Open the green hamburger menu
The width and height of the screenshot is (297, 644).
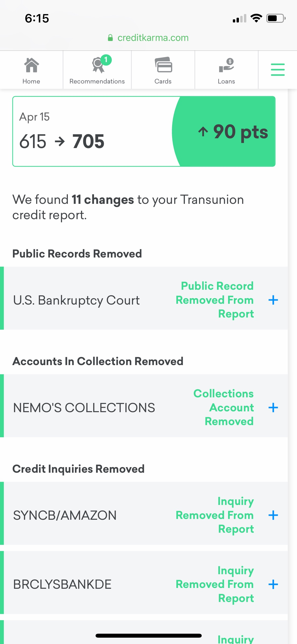(x=277, y=70)
